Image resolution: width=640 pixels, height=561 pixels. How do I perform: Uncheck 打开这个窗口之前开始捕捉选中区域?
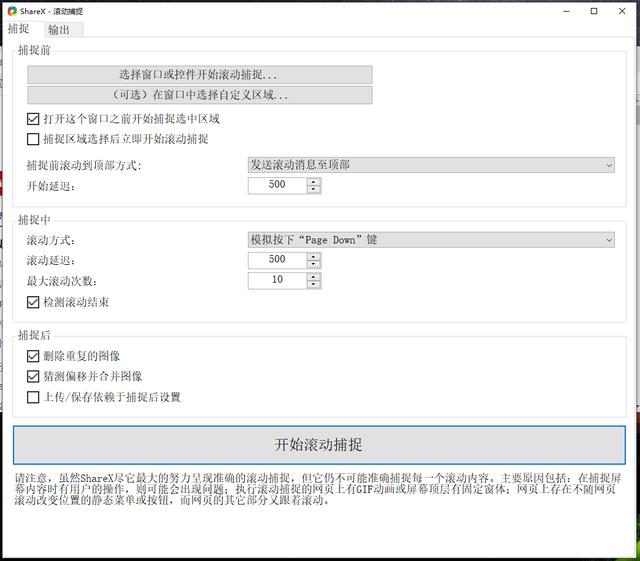pyautogui.click(x=33, y=119)
